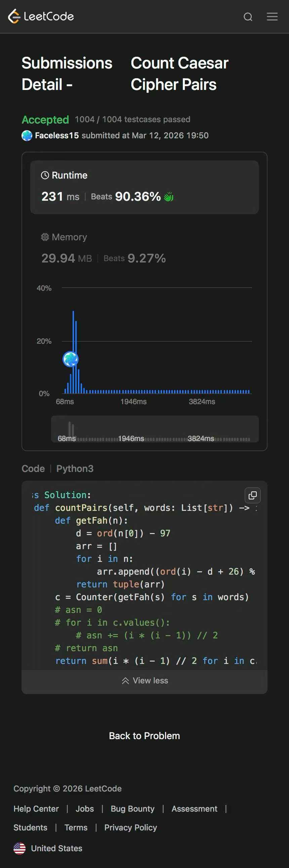Select the Runtime clock icon
This screenshot has height=868, width=289.
click(x=45, y=175)
